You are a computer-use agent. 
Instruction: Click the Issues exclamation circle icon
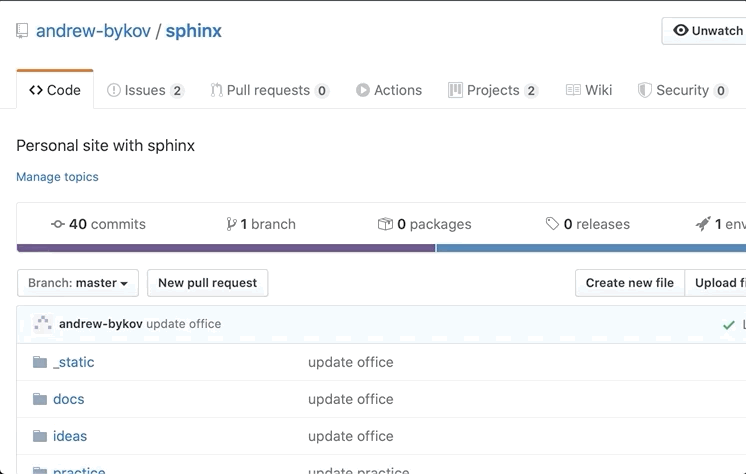[114, 90]
